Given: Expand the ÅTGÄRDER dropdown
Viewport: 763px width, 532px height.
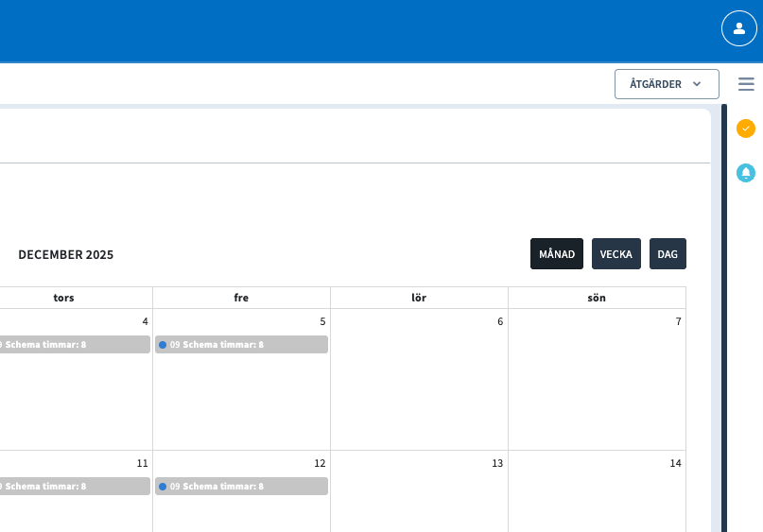Looking at the screenshot, I should [x=667, y=84].
